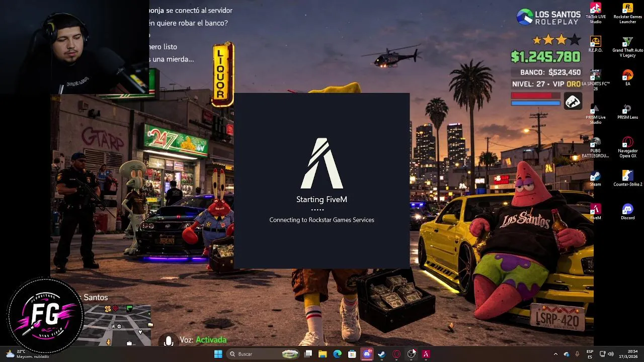Launch Rockstar Games Launcher from desktop
644x362 pixels.
coord(627,13)
